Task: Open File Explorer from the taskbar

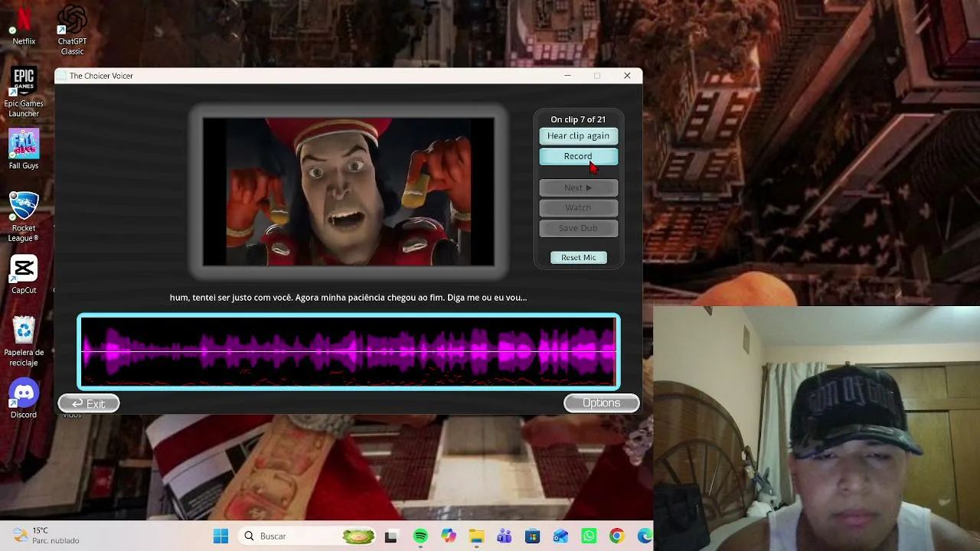Action: click(476, 536)
